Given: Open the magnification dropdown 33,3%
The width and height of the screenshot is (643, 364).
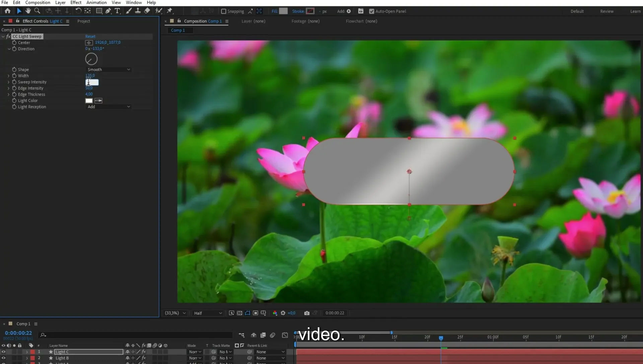Looking at the screenshot, I should [175, 313].
